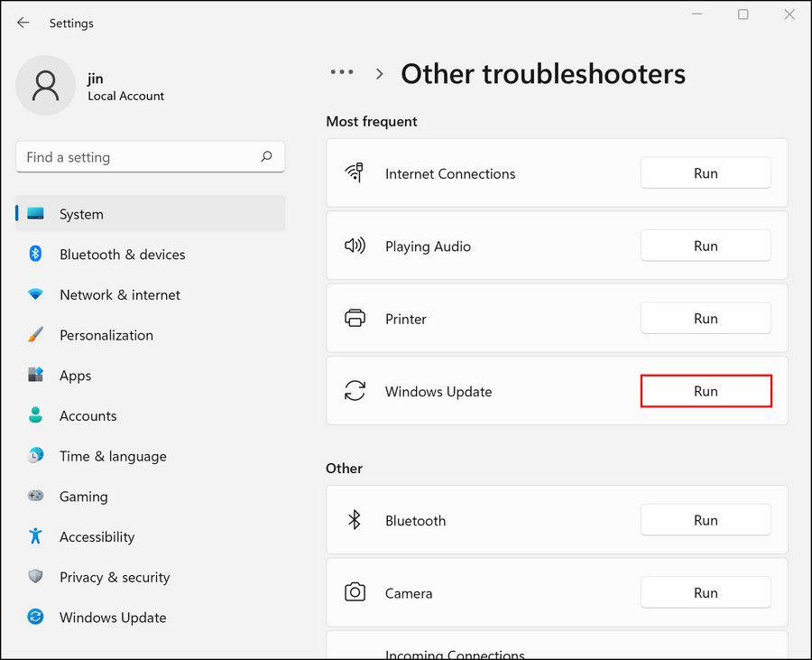Image resolution: width=812 pixels, height=660 pixels.
Task: Click the printer icon in the Printer row
Action: (355, 318)
